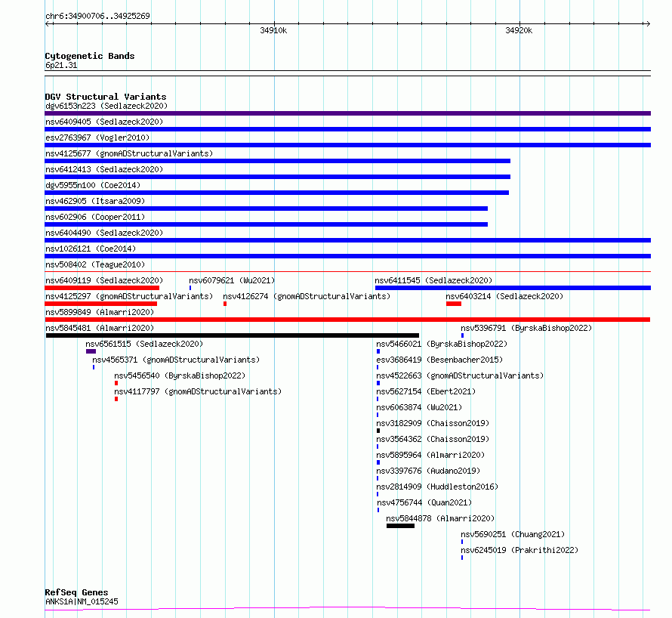Click the Cytogenetic Bands track title

coord(90,56)
